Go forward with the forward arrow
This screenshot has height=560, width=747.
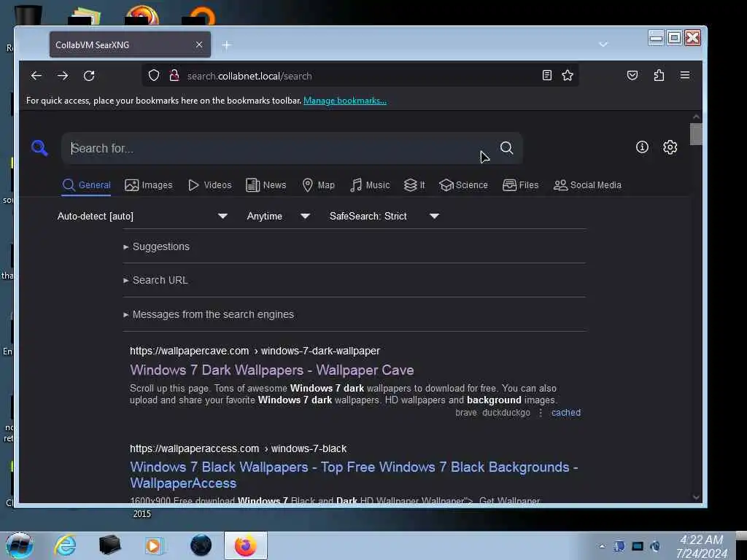63,76
